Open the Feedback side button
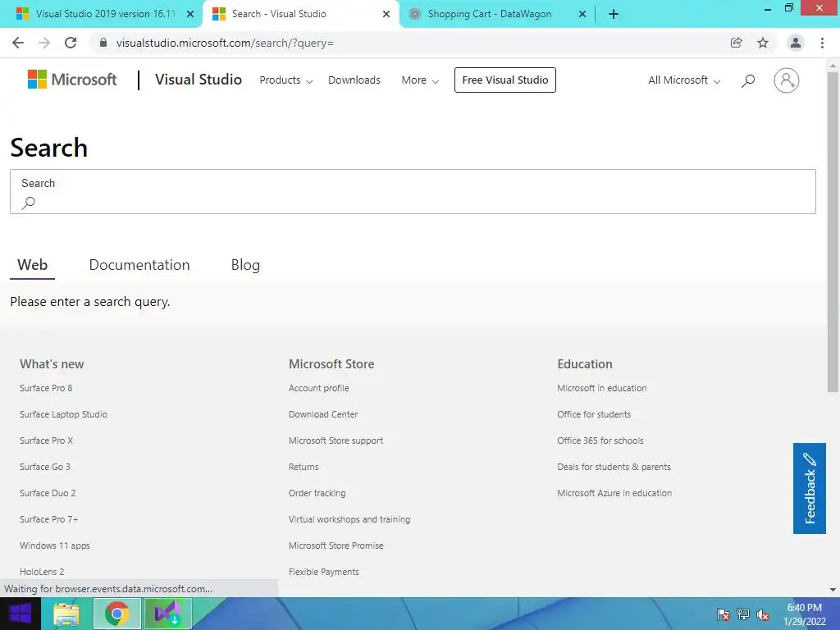The width and height of the screenshot is (840, 630). coord(810,488)
